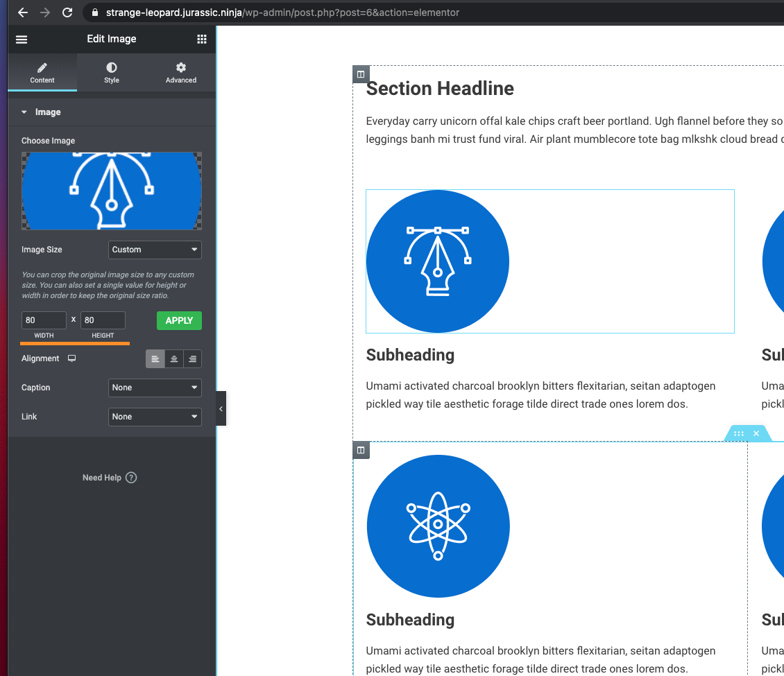The width and height of the screenshot is (784, 676).
Task: Click the address bar lock icon
Action: coord(95,12)
